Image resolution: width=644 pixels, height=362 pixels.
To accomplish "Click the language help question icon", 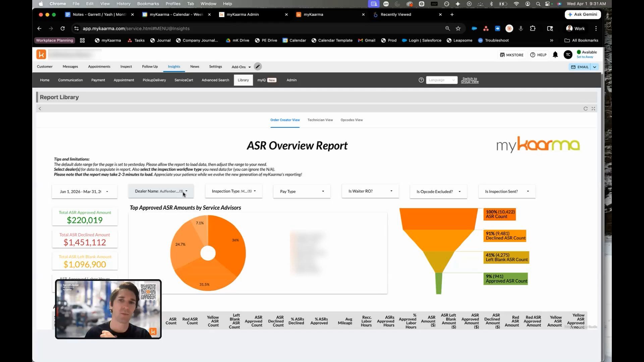I will 421,80.
